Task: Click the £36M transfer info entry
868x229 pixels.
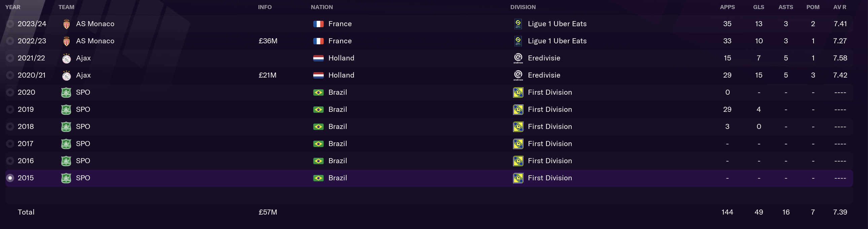Action: pyautogui.click(x=268, y=41)
